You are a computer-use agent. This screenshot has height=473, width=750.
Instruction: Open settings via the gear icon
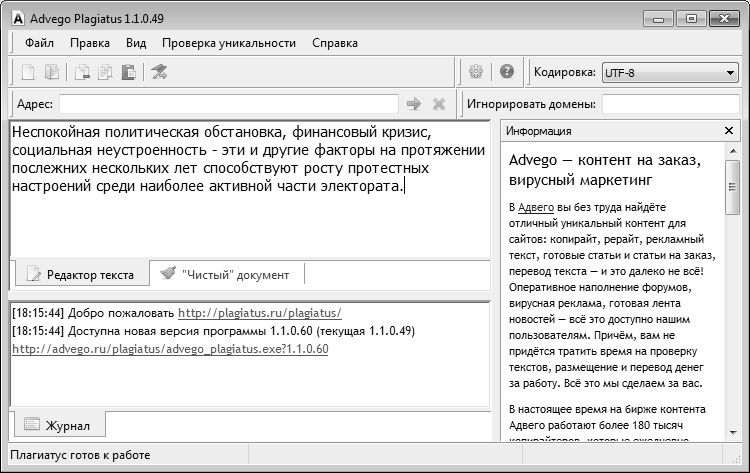click(x=476, y=72)
